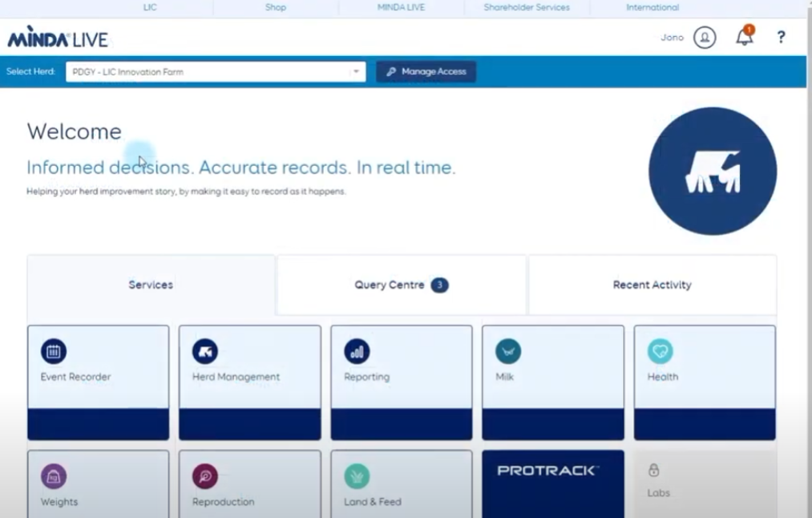
Task: Click the Reproduction service icon
Action: coord(205,476)
